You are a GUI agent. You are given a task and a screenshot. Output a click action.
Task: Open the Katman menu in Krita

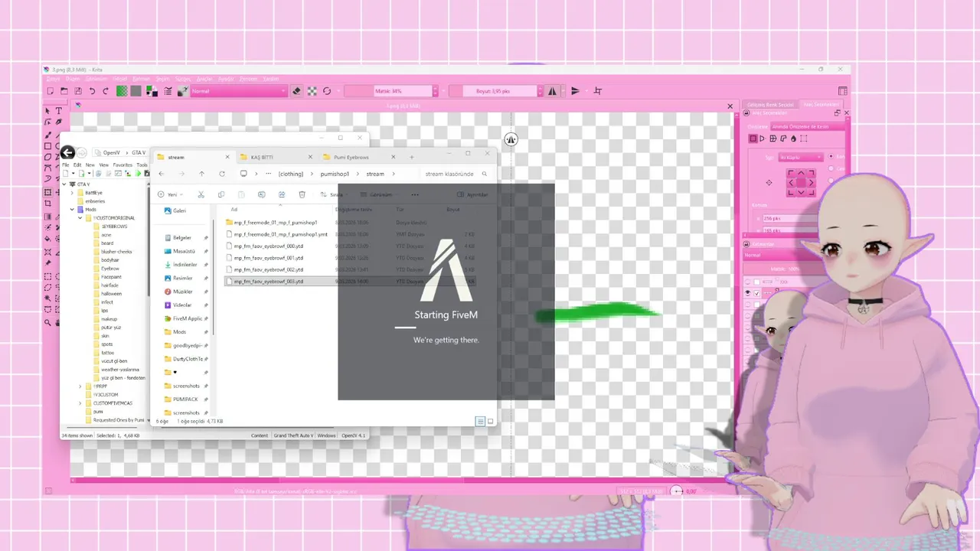point(141,78)
